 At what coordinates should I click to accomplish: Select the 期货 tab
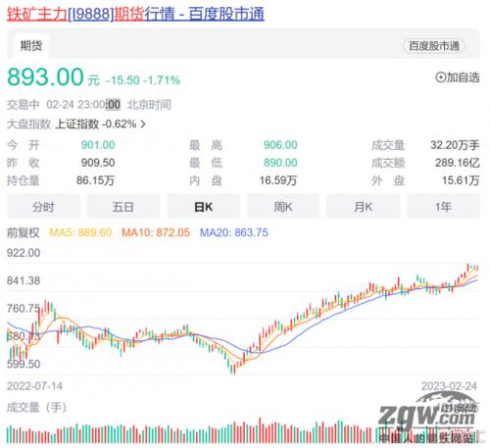point(31,46)
